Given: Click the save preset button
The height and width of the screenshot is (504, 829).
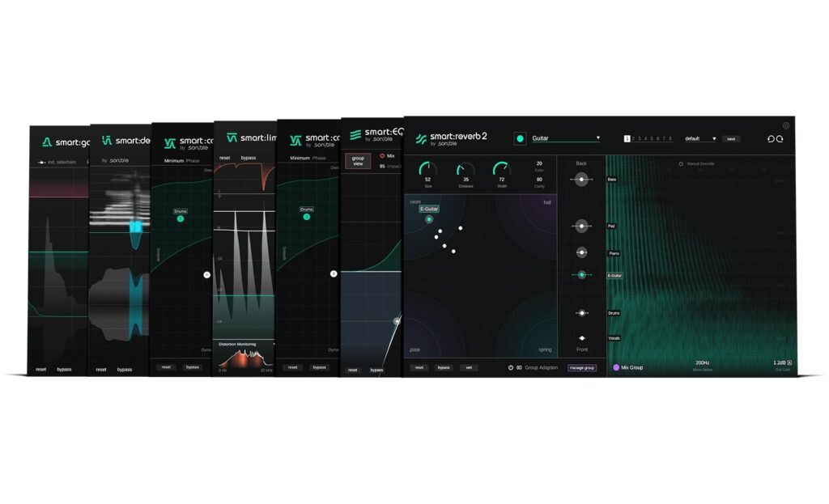Looking at the screenshot, I should point(730,138).
